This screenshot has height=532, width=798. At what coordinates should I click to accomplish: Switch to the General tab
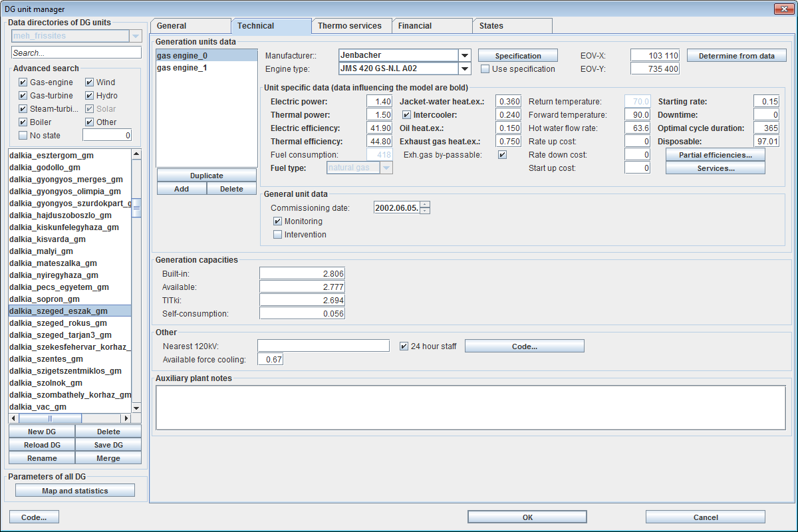(x=190, y=26)
